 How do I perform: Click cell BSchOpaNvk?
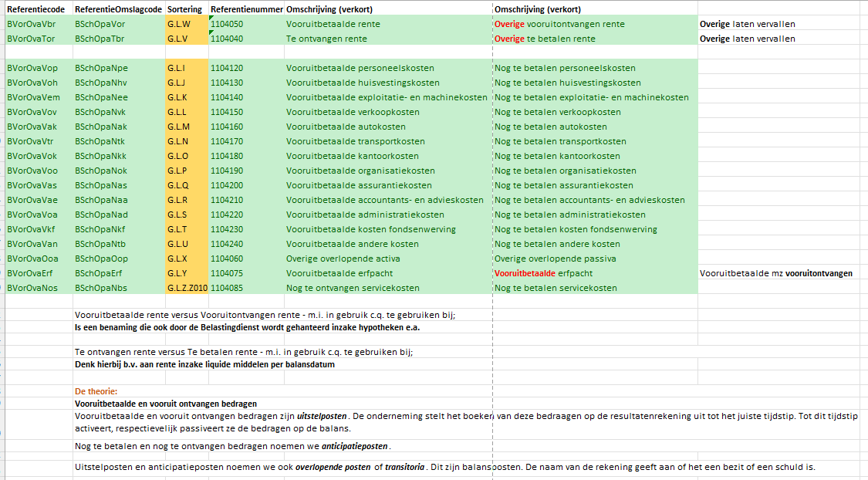(119, 112)
